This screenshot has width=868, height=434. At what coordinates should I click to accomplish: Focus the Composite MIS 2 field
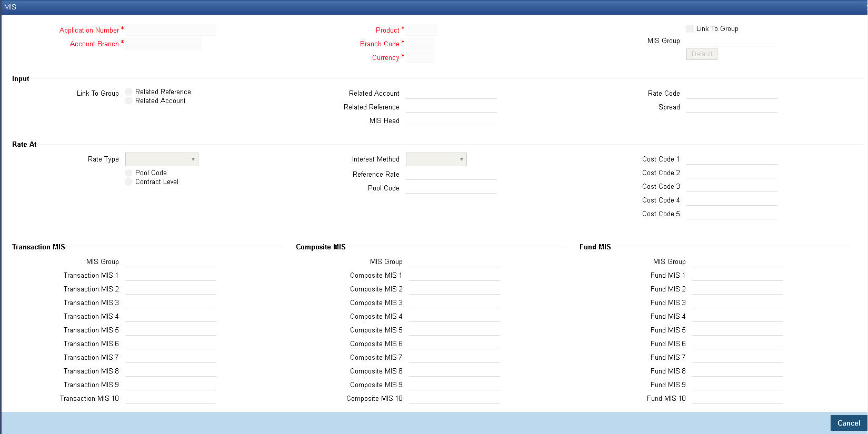tap(454, 289)
